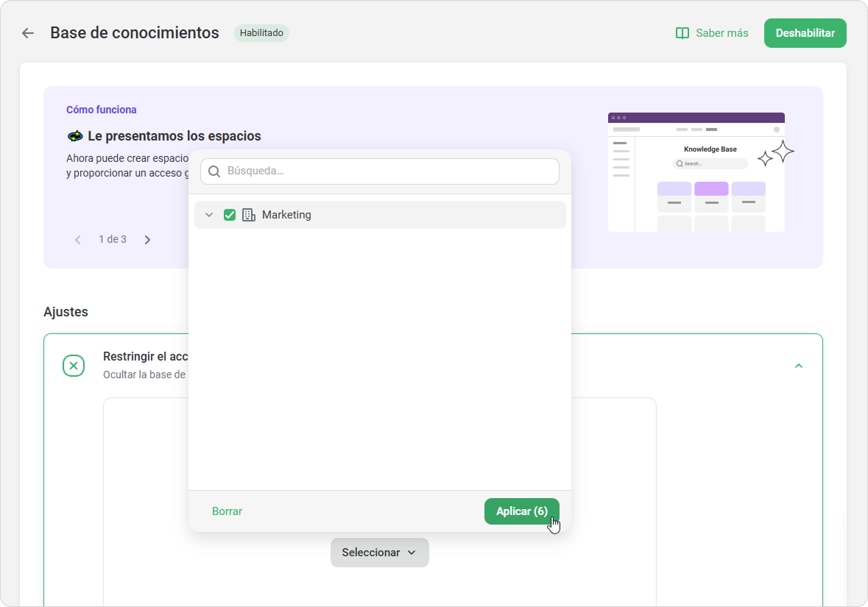Screen dimensions: 868x607
Task: Open the Seleccionar dropdown
Action: [379, 553]
